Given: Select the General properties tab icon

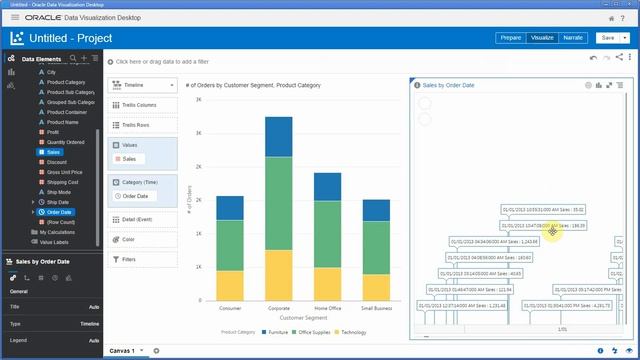Looking at the screenshot, I should [13, 278].
